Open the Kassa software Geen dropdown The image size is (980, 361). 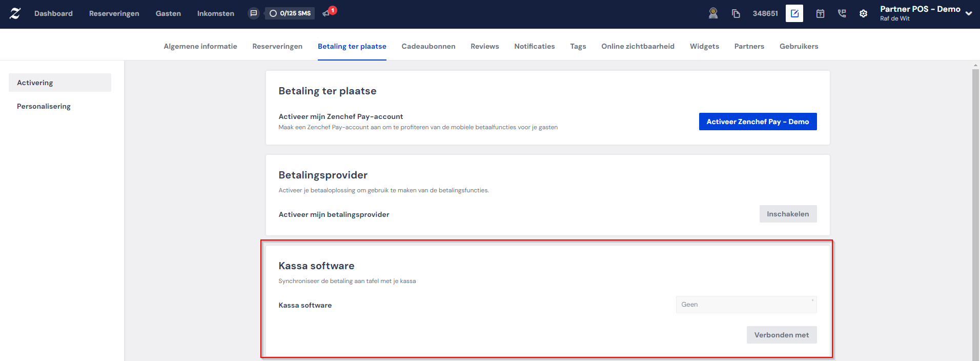(x=746, y=305)
